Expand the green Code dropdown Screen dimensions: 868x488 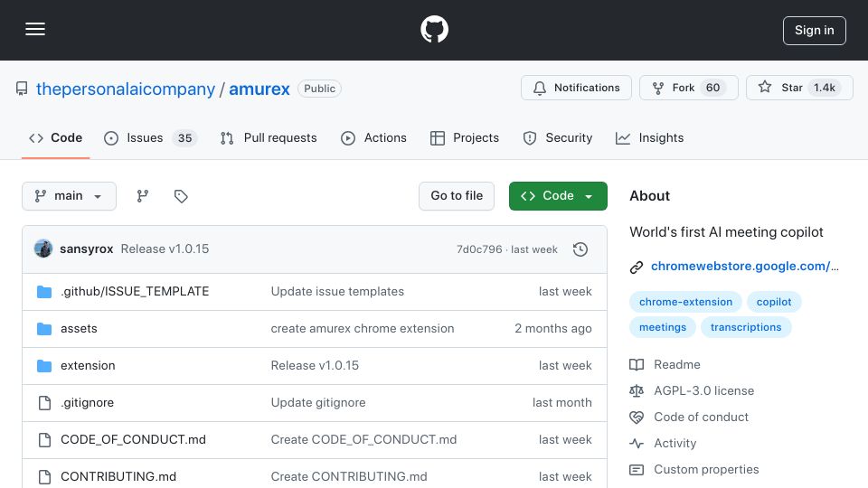pos(558,196)
